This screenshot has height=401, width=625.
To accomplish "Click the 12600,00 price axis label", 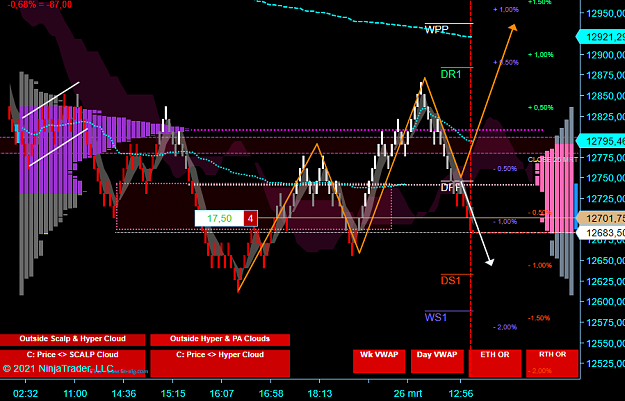I will coord(605,302).
